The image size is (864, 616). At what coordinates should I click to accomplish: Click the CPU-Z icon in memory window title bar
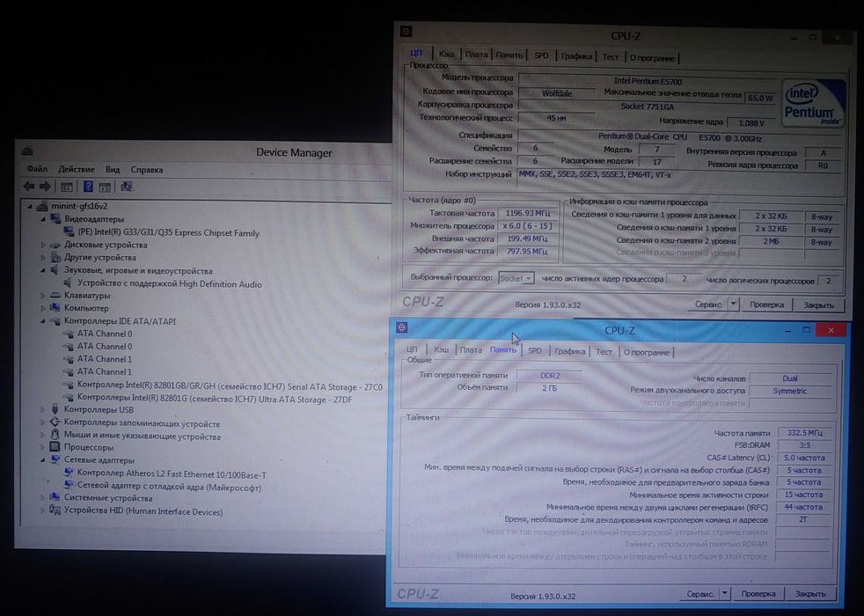pyautogui.click(x=402, y=328)
